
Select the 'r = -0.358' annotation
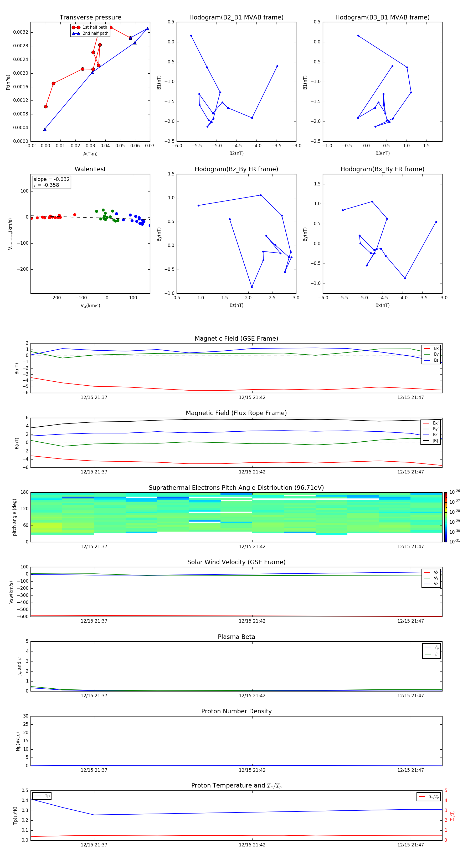tap(47, 185)
